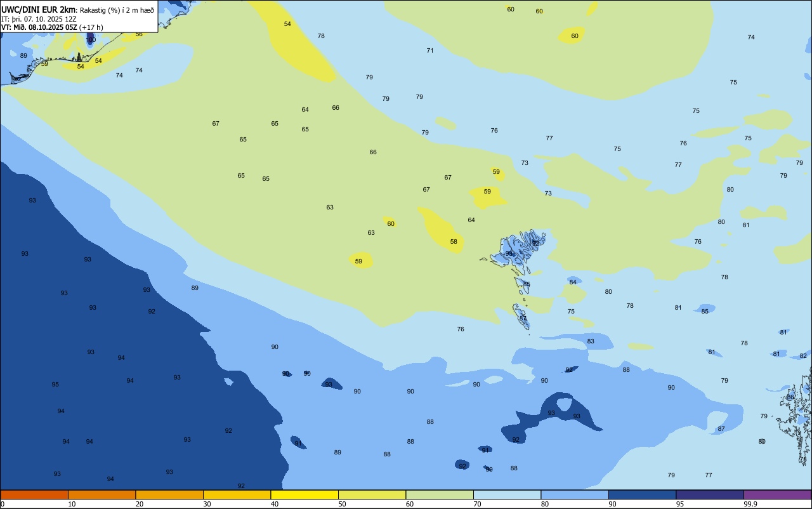Click the legend tick label '95'
The height and width of the screenshot is (509, 812).
(x=680, y=504)
